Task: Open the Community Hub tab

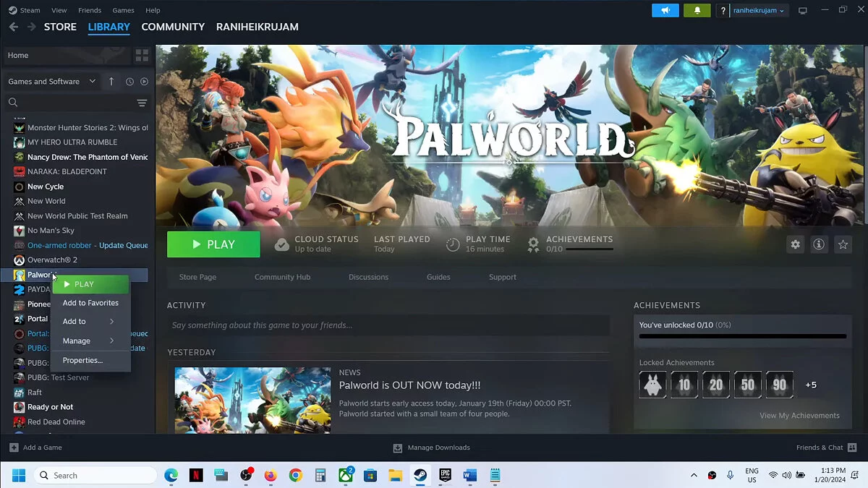Action: [282, 277]
